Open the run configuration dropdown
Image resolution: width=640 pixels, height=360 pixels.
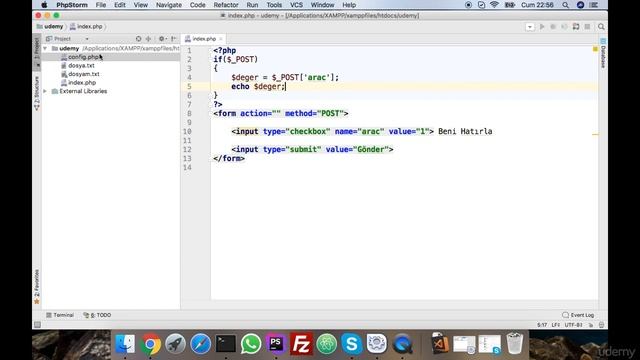click(530, 27)
